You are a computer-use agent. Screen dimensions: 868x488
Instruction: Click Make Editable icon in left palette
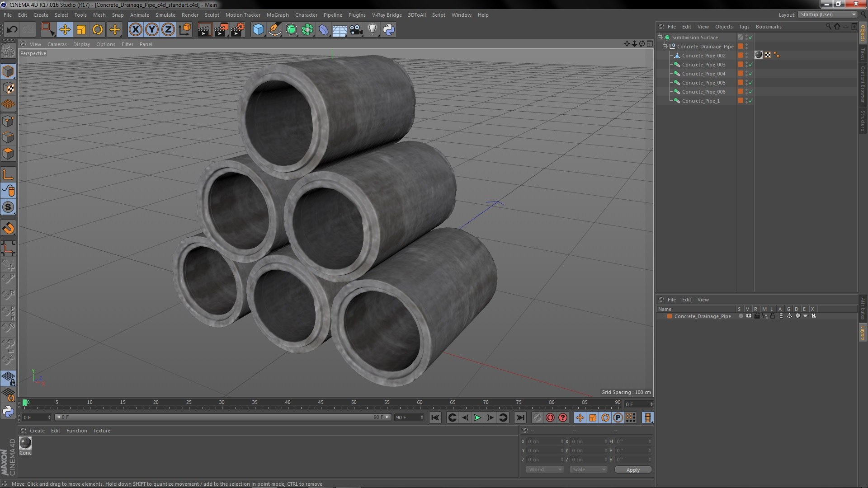coord(8,51)
